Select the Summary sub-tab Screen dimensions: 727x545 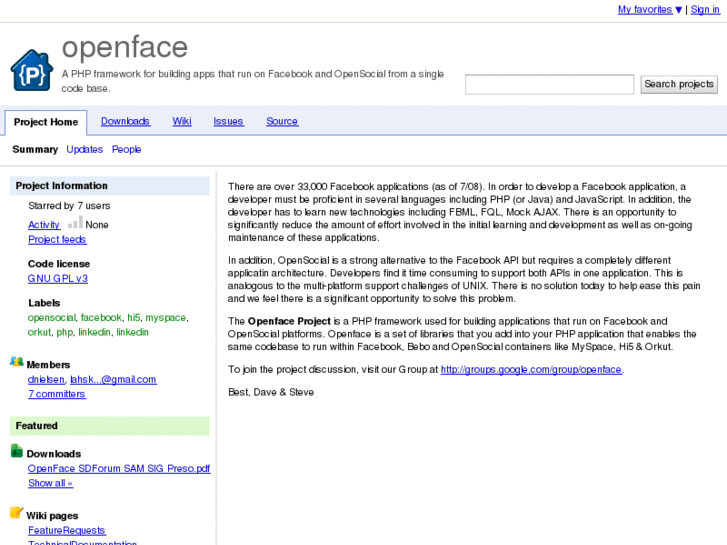[35, 149]
